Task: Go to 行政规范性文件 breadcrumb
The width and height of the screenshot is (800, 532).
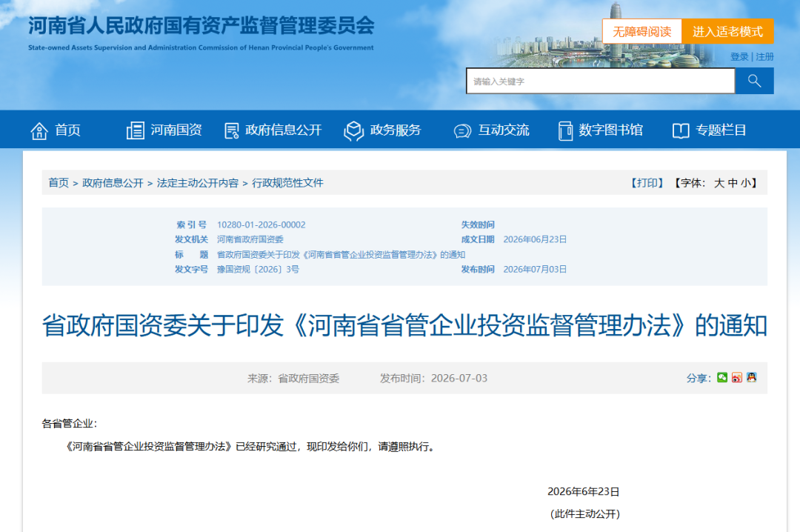Action: tap(287, 183)
